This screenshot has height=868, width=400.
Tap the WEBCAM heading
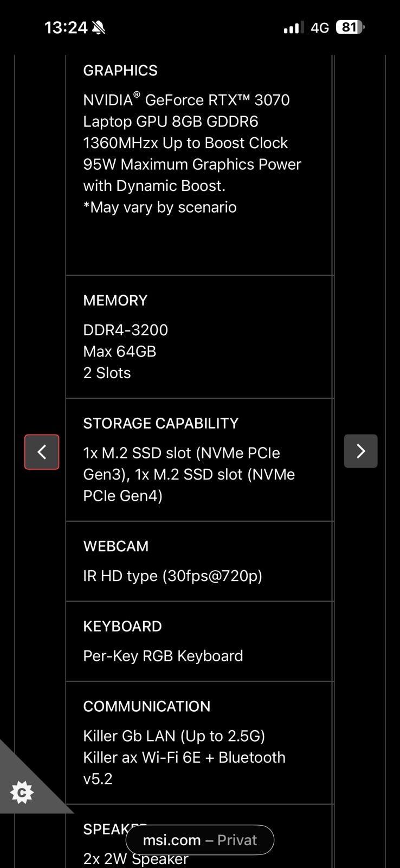coord(116,546)
